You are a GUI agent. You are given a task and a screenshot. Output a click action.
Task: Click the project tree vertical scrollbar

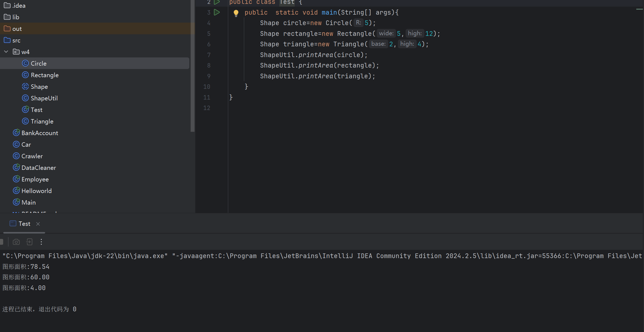tap(193, 66)
